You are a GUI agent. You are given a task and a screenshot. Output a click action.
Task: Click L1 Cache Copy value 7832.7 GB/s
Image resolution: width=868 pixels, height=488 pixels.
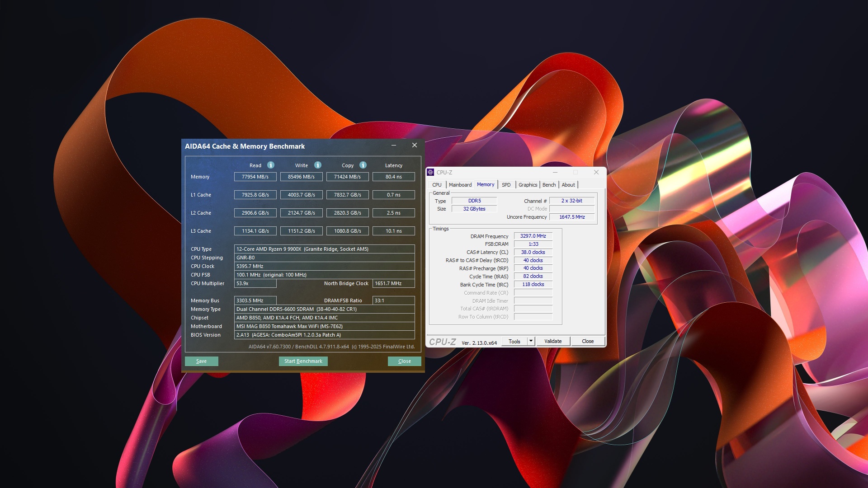click(348, 195)
